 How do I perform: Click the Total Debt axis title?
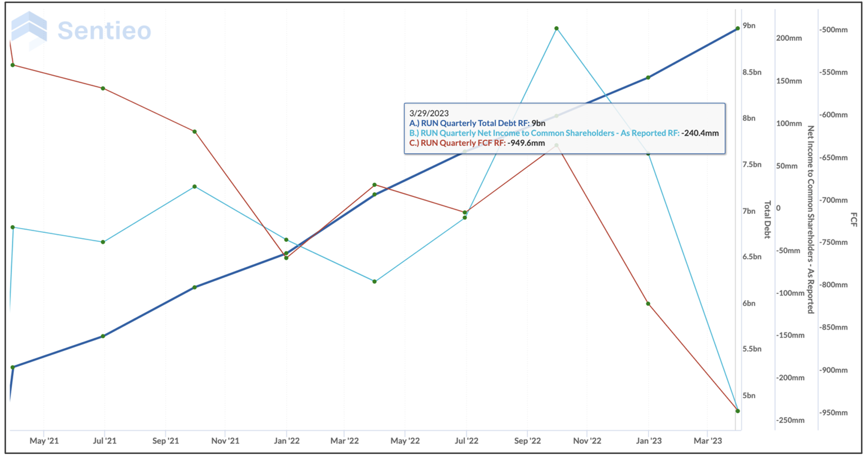pyautogui.click(x=767, y=220)
